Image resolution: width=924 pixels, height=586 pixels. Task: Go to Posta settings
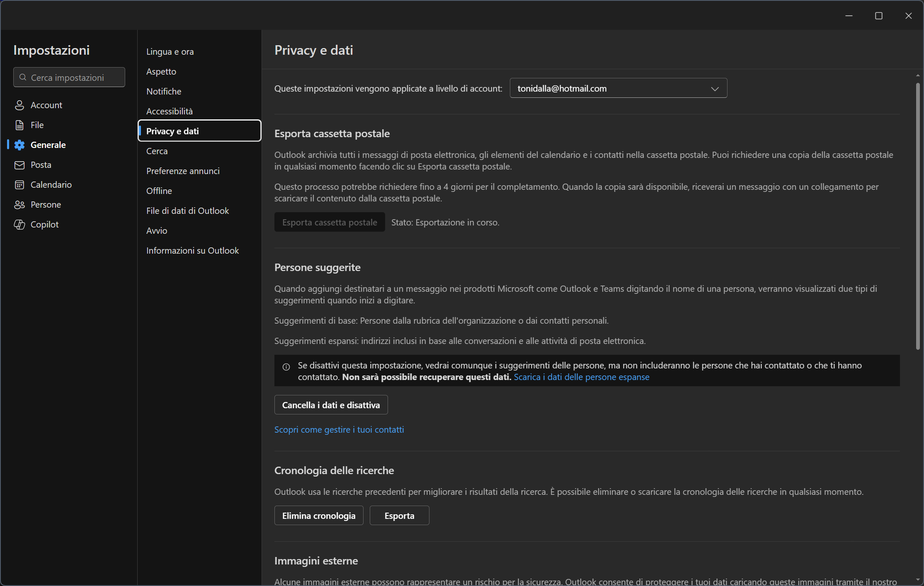[x=69, y=165]
